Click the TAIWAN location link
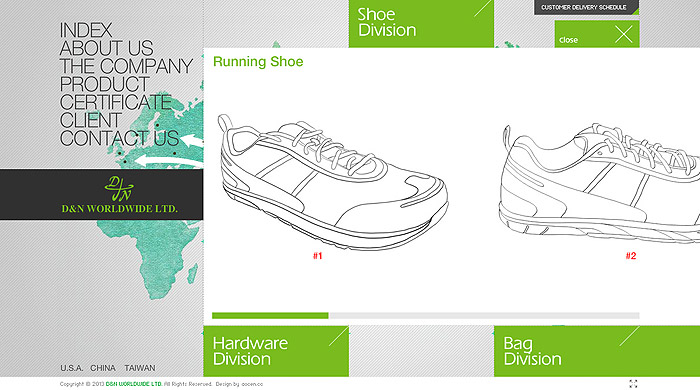The height and width of the screenshot is (390, 700). tap(140, 368)
